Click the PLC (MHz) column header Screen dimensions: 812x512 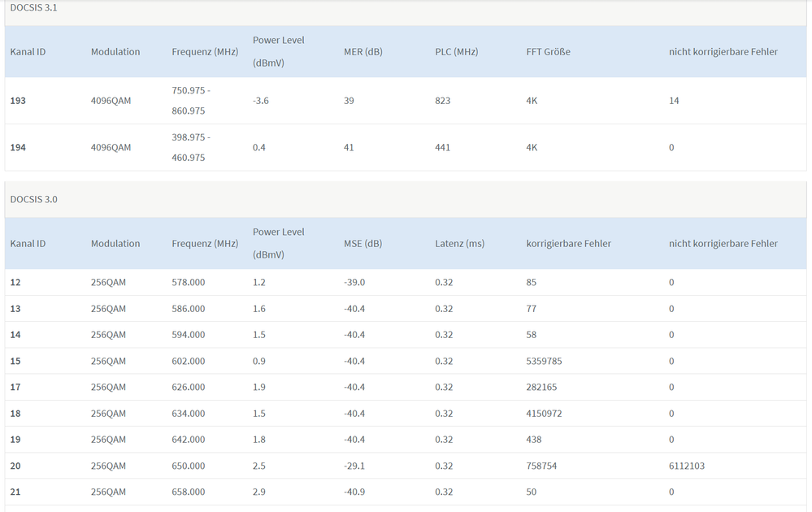coord(456,52)
